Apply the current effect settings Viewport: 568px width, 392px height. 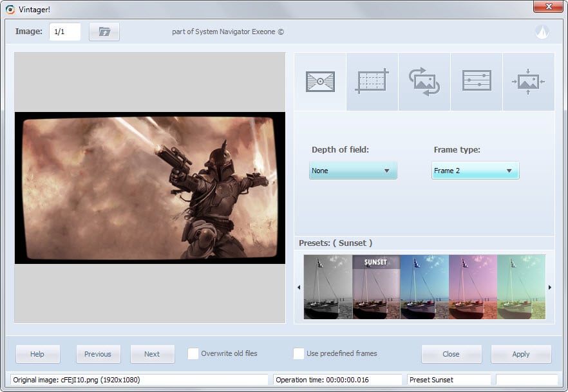[521, 354]
